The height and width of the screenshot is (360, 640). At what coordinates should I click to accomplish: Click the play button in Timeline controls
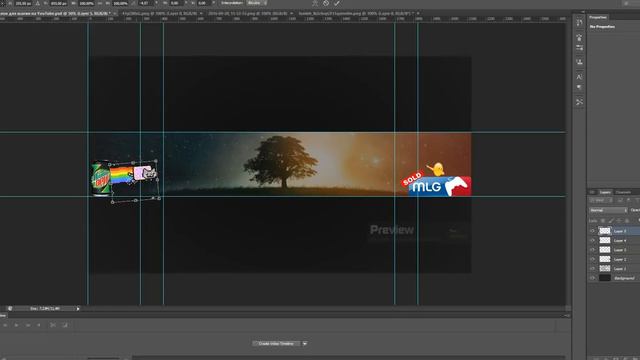point(16,325)
